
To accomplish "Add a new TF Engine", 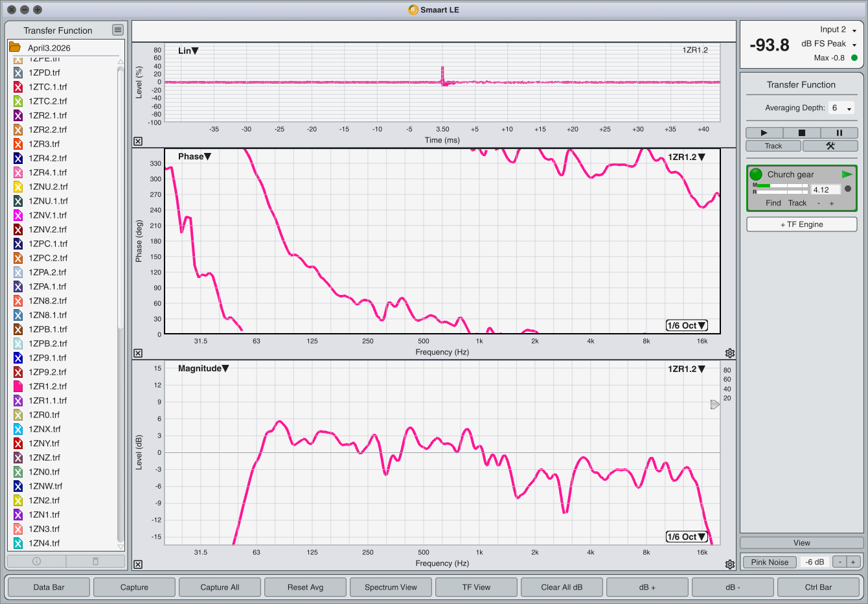I will pyautogui.click(x=802, y=224).
